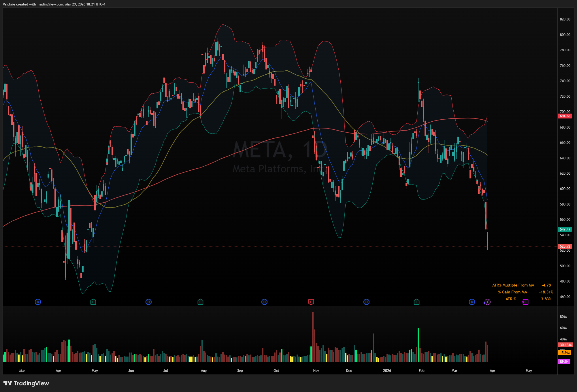577x392 pixels.
Task: Click the magenta 89.54 axis label
Action: [x=564, y=361]
